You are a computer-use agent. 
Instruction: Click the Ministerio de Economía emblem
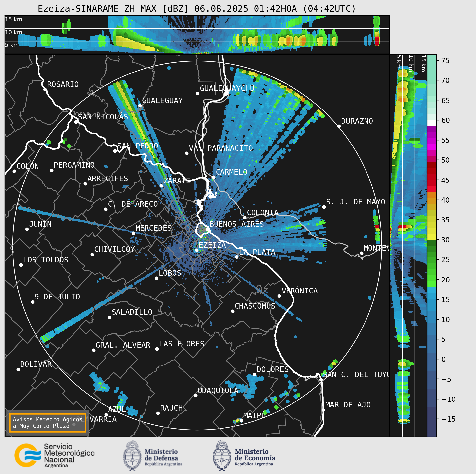click(222, 456)
